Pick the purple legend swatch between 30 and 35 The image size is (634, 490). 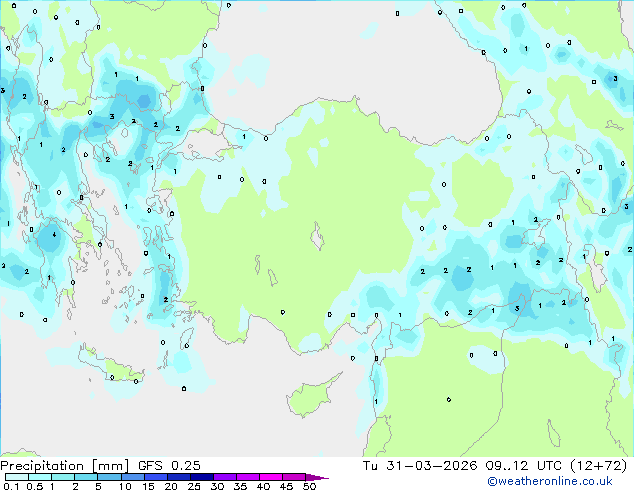[225, 477]
